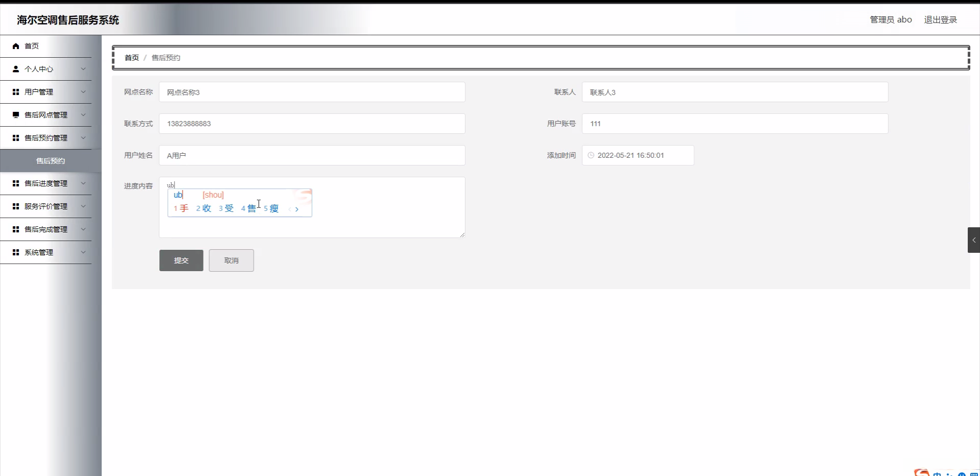Click the grid icon beside 售后进度管理

pyautogui.click(x=16, y=183)
